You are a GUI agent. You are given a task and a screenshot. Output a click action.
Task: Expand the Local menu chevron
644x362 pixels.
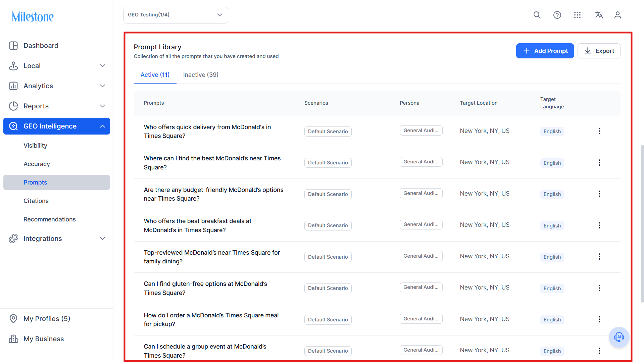(103, 66)
